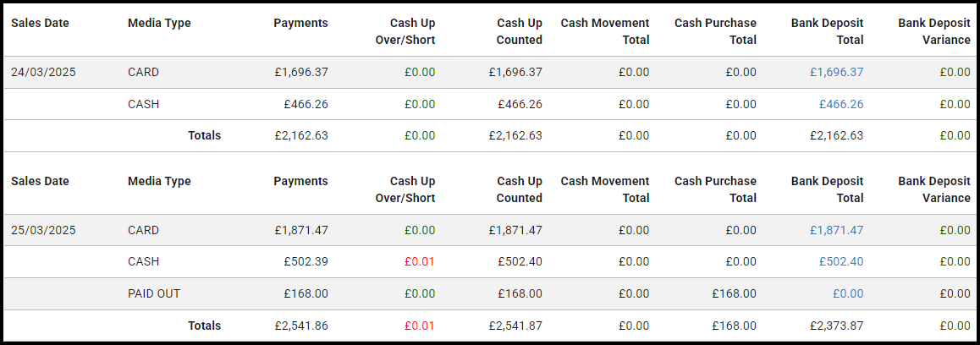980x345 pixels.
Task: Select the £466.26 Payments value for 24/03/2025
Action: coord(306,105)
